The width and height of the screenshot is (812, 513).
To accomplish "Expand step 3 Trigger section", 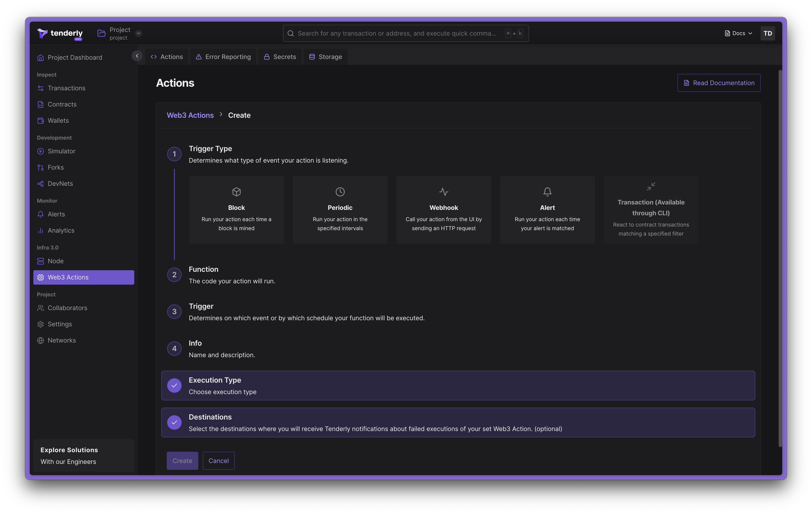I will (458, 312).
